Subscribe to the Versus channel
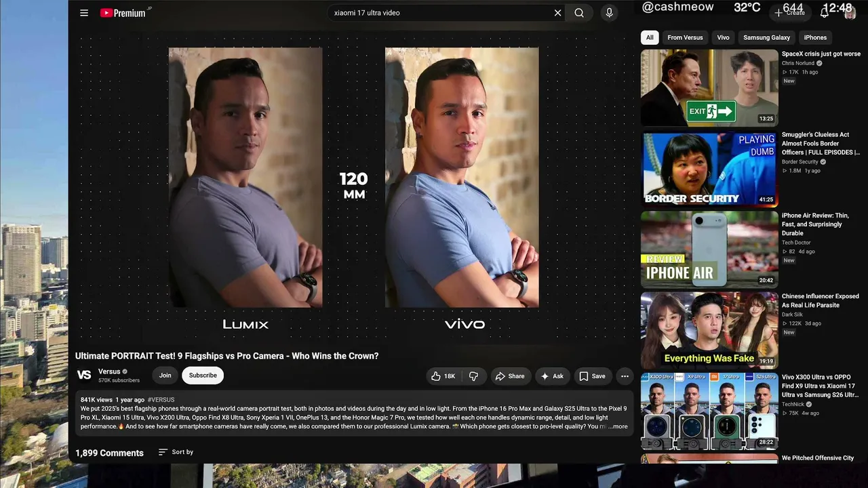This screenshot has height=488, width=868. click(203, 375)
